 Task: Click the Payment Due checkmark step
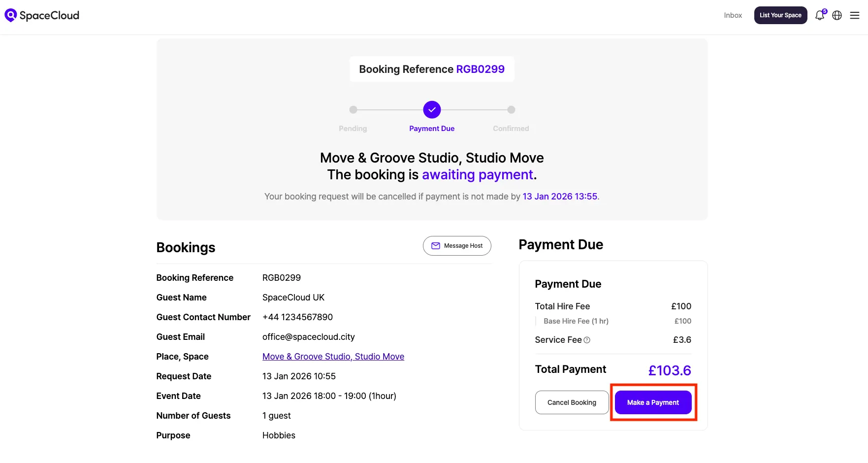coord(432,109)
